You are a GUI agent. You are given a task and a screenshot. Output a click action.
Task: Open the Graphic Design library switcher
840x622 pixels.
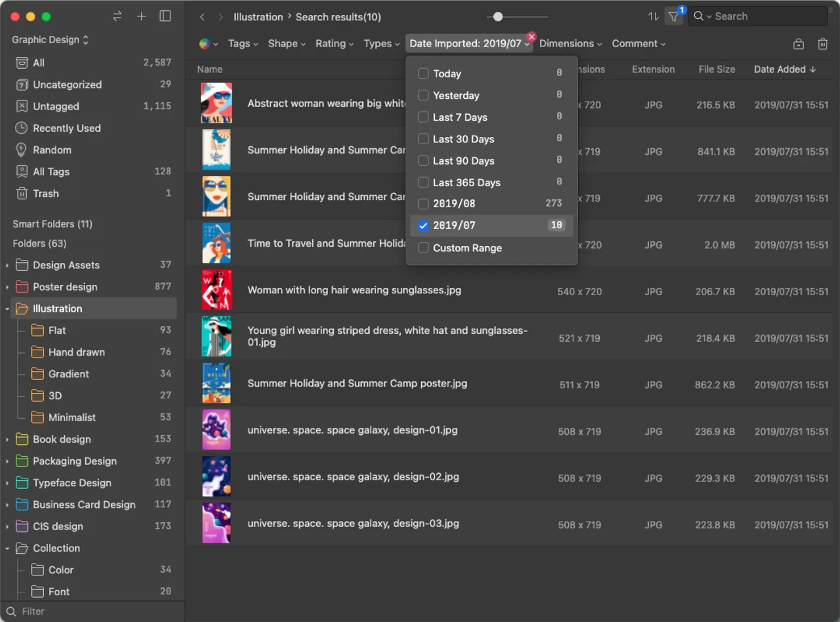(x=50, y=40)
